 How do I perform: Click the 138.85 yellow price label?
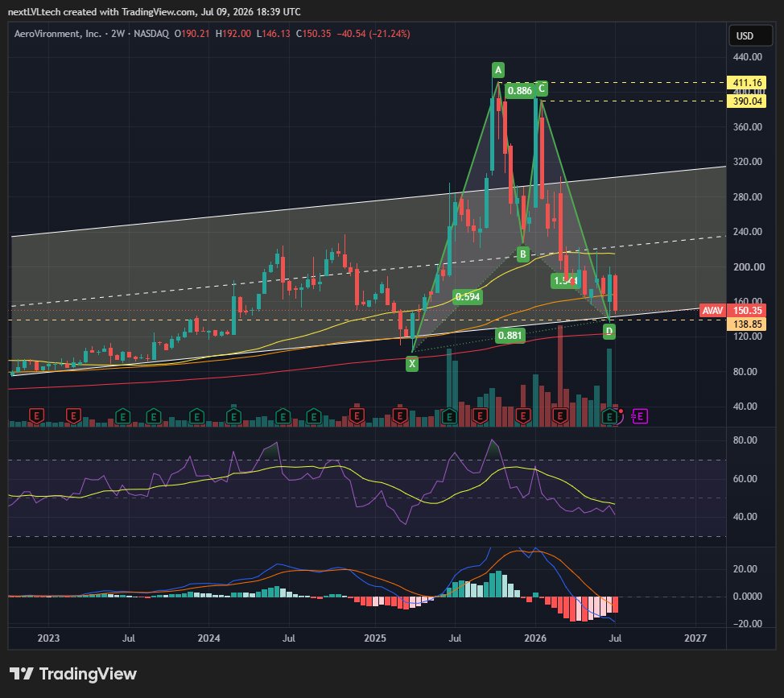(x=748, y=324)
